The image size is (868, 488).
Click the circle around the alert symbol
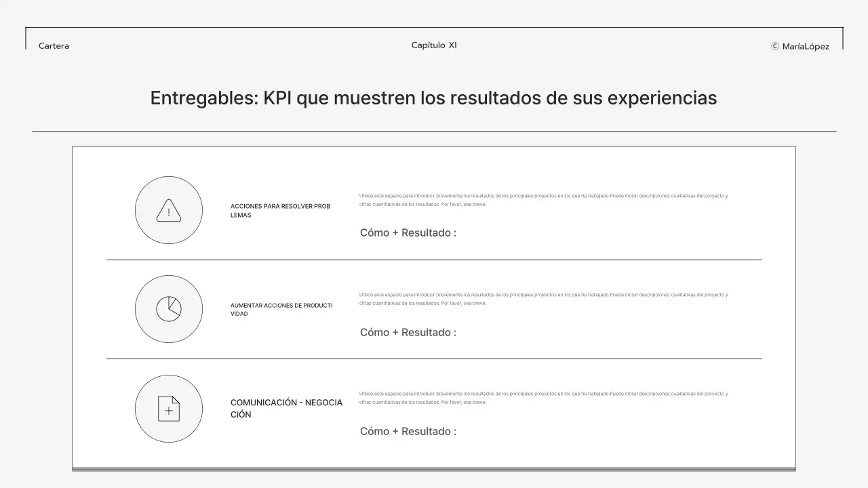[169, 210]
